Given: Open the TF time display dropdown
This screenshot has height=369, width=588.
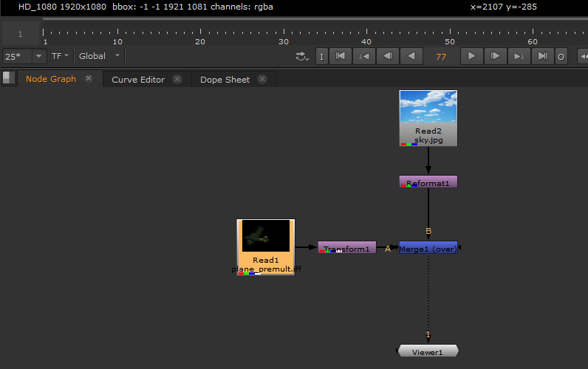Looking at the screenshot, I should (60, 56).
